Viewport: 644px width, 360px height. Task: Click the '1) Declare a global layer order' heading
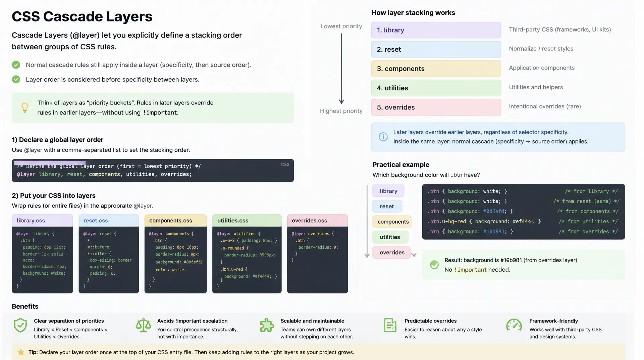[57, 140]
